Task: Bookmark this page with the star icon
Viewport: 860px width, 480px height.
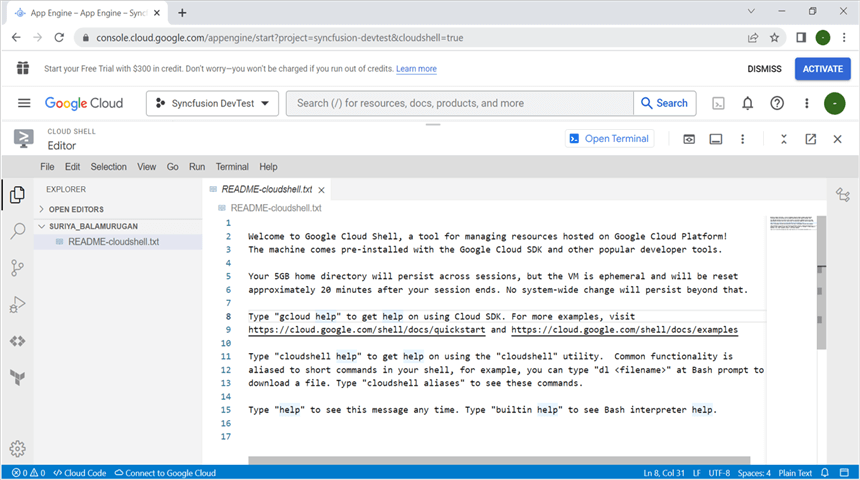Action: pyautogui.click(x=774, y=37)
